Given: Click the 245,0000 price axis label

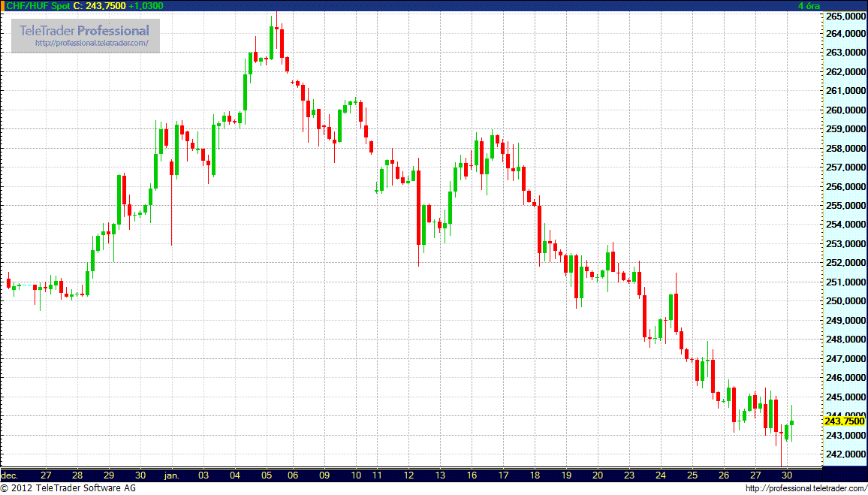Looking at the screenshot, I should point(846,397).
